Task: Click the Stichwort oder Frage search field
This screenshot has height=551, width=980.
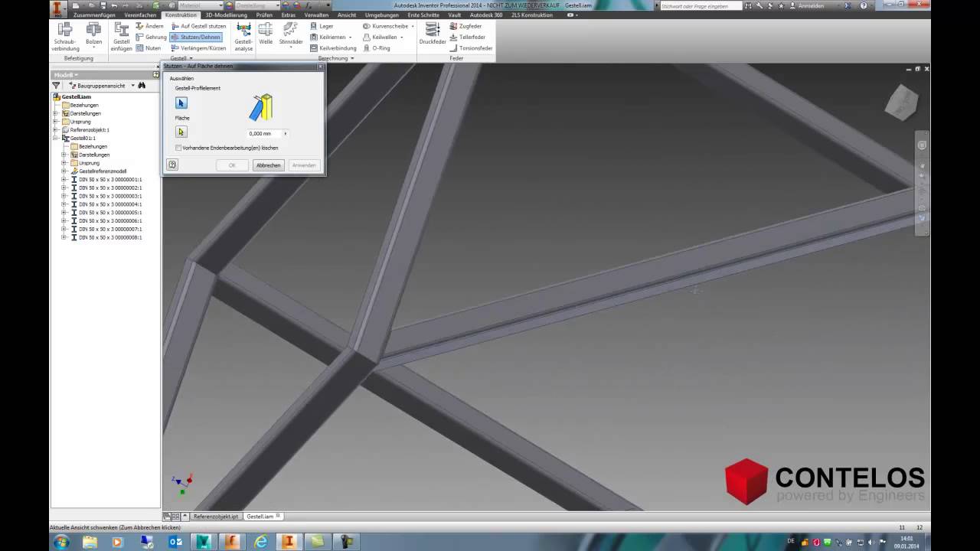Action: coord(701,5)
